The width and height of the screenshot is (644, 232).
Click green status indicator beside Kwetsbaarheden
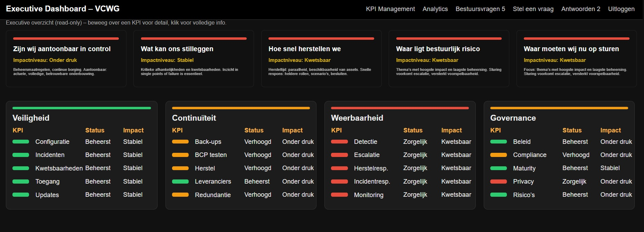click(x=21, y=168)
